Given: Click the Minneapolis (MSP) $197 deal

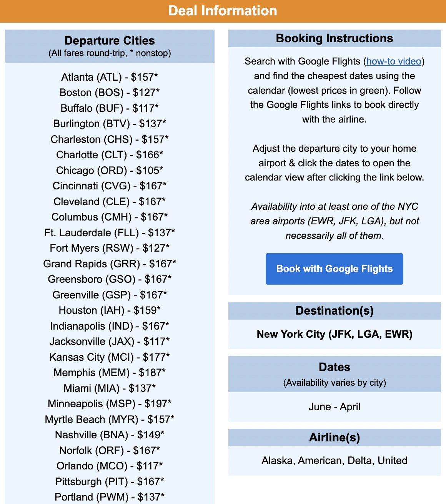Looking at the screenshot, I should click(109, 404).
